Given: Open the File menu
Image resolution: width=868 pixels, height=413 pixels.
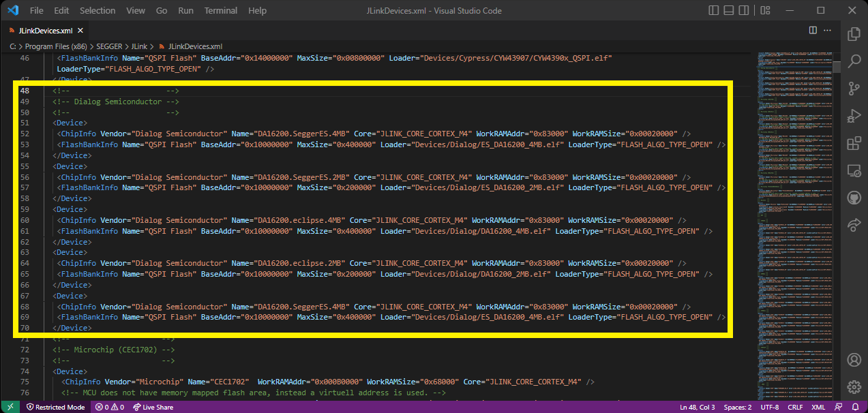Looking at the screenshot, I should click(37, 11).
